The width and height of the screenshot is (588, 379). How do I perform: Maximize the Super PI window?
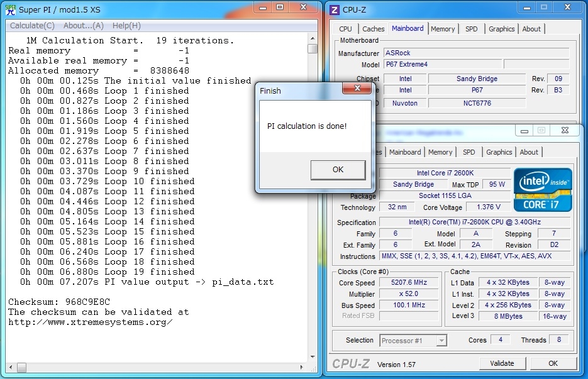point(280,8)
